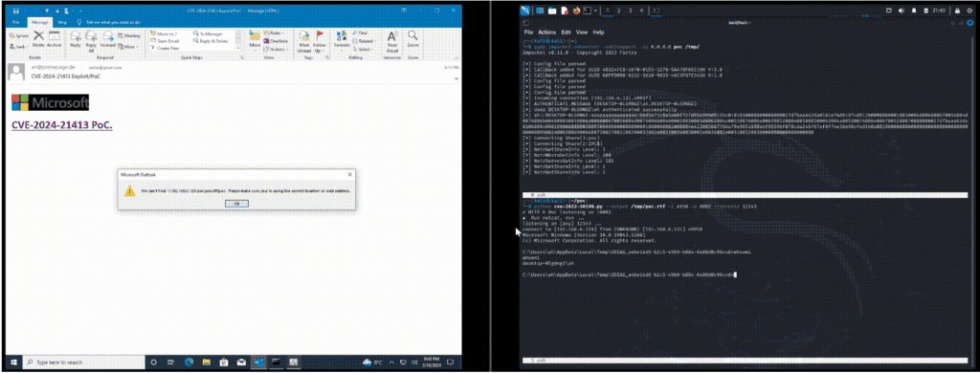Viewport: 980px width, 373px height.
Task: Open the Junk dropdown in Delete group
Action: (19, 47)
